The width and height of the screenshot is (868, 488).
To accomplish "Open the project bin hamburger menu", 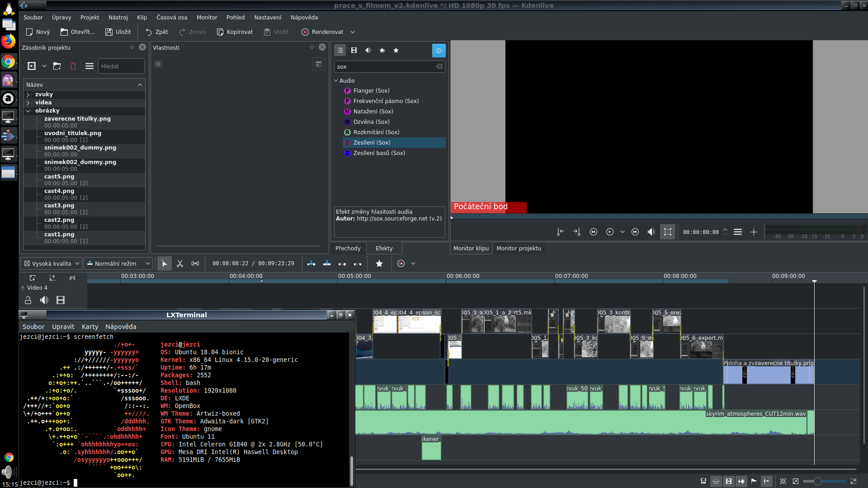I will 90,66.
